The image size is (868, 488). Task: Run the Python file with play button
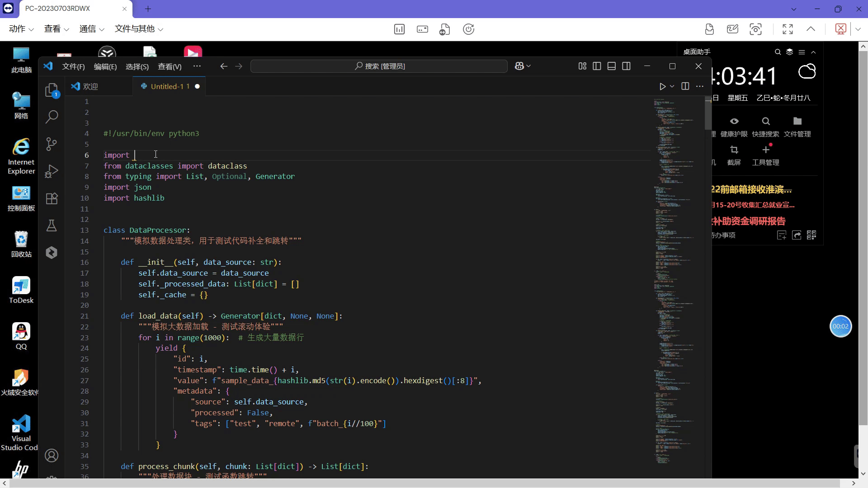tap(662, 86)
